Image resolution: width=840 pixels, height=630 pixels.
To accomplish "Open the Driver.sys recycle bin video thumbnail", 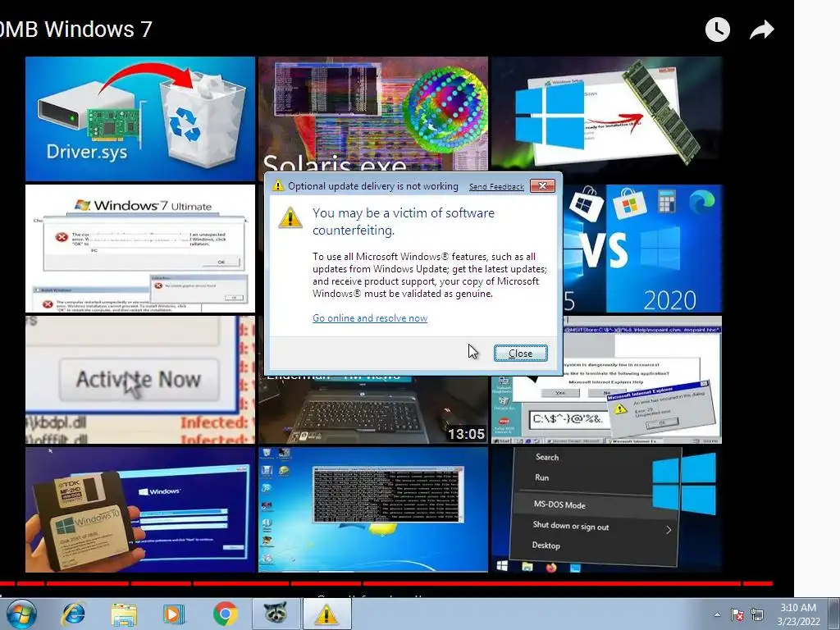I will pyautogui.click(x=139, y=119).
